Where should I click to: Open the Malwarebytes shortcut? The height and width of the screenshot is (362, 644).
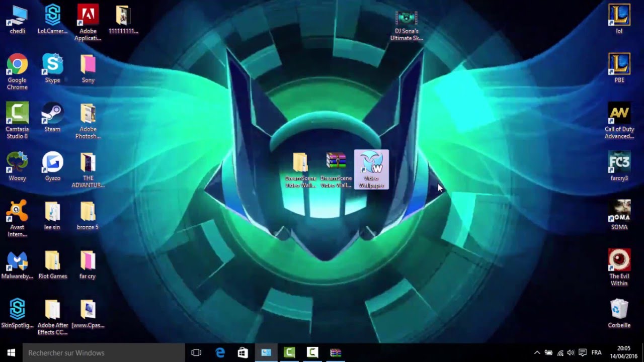(17, 264)
